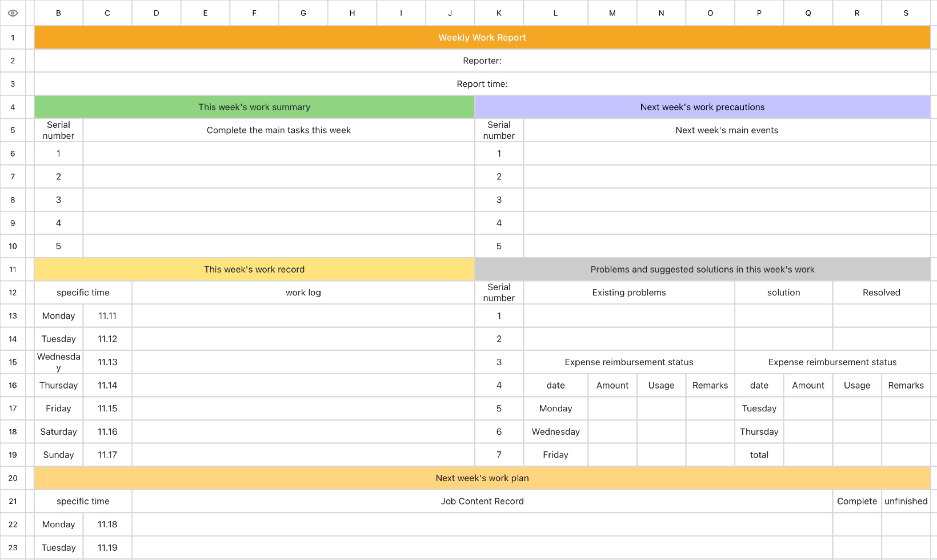Select 'Next week's work plan' orange header
This screenshot has width=937, height=560.
(x=482, y=478)
